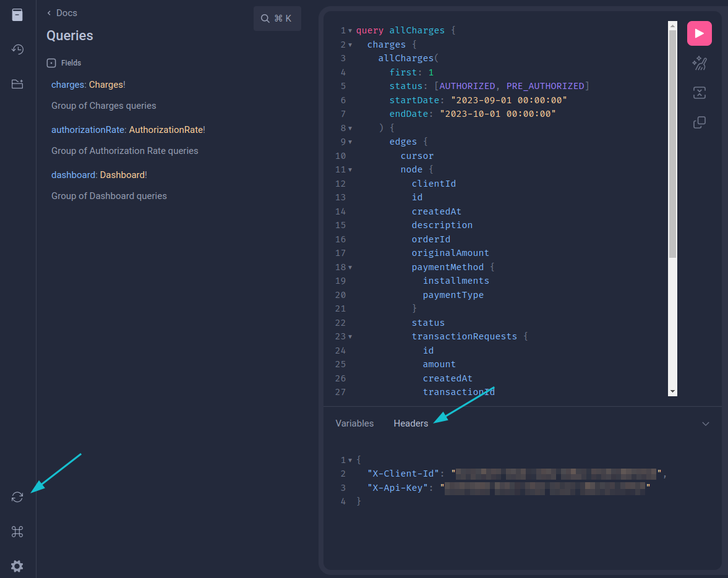Click the endDate value "2023-10-01 00:00:00"
The width and height of the screenshot is (728, 578).
[x=498, y=114]
